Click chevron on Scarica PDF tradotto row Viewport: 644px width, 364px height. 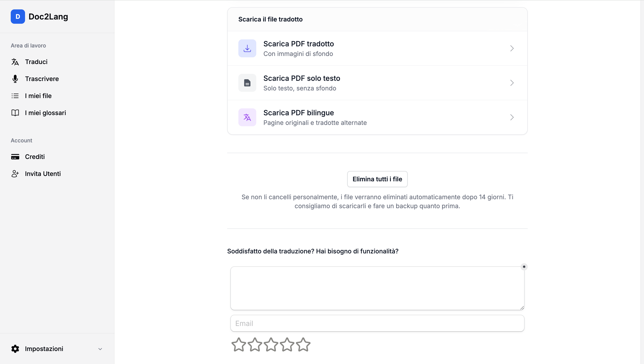point(512,48)
